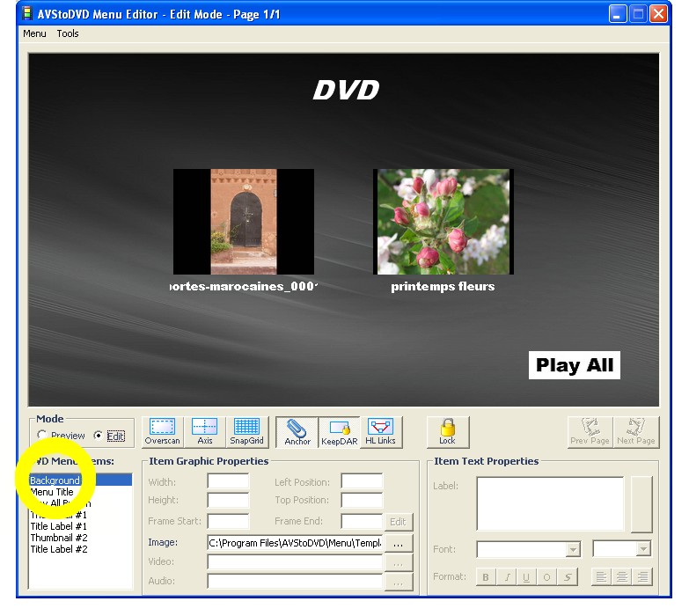The height and width of the screenshot is (616, 689).
Task: Browse for an image file with the ... button
Action: pos(398,543)
